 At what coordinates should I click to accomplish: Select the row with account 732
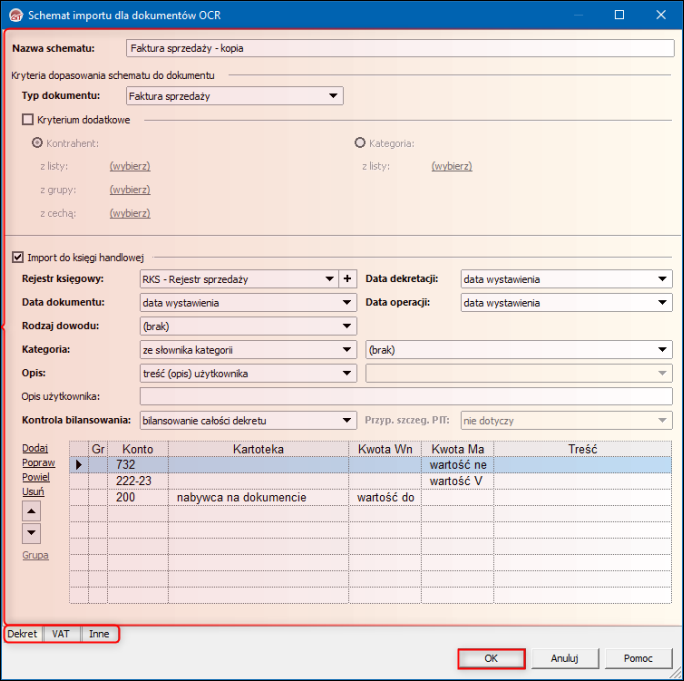370,465
